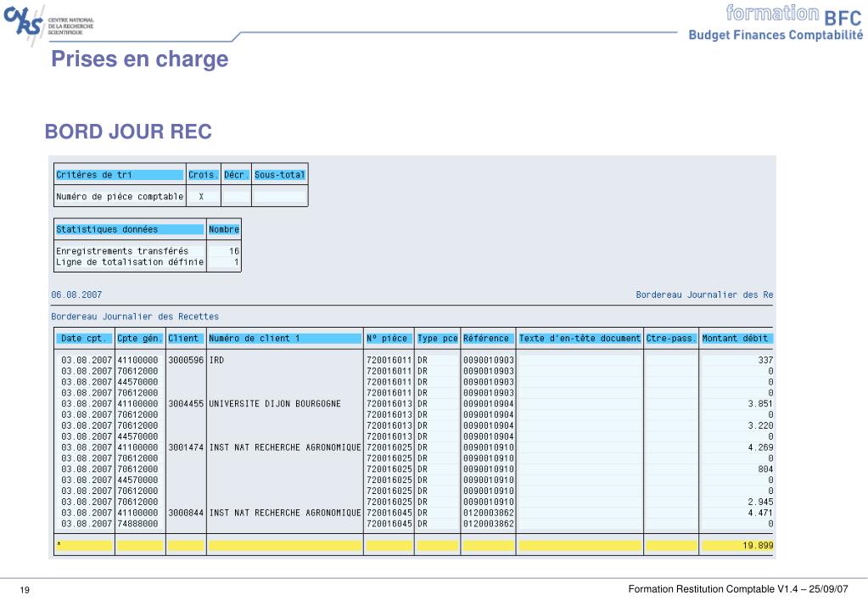Click the client name IRD
The image size is (868, 601).
216,360
